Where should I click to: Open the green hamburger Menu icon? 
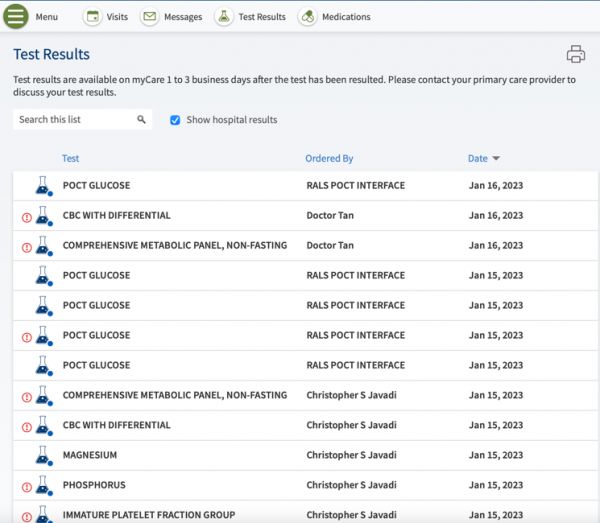pos(16,16)
